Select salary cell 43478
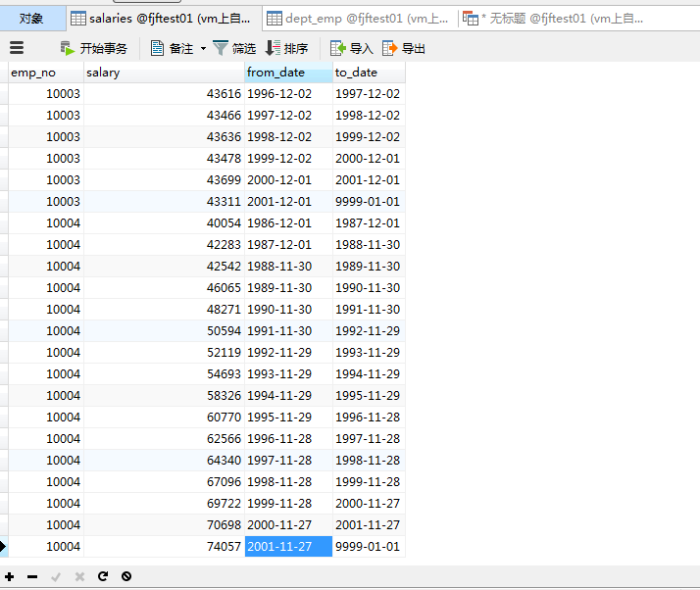Screen dimensions: 700x590 click(x=164, y=159)
